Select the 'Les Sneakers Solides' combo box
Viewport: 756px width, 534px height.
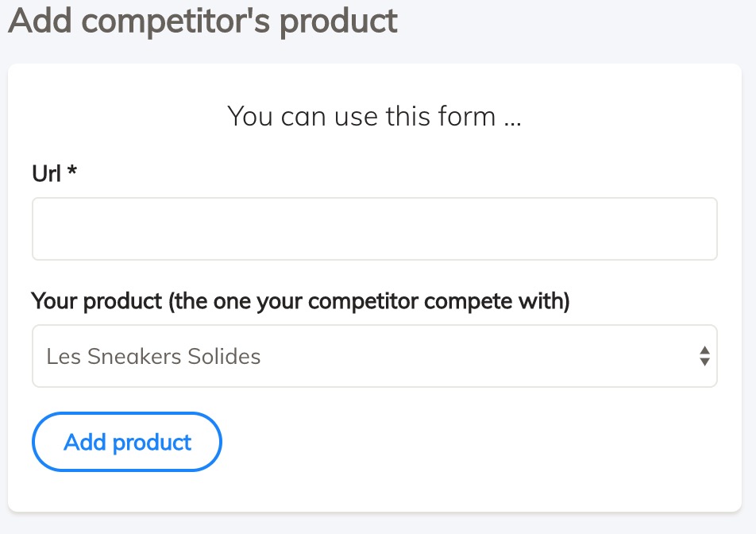374,356
